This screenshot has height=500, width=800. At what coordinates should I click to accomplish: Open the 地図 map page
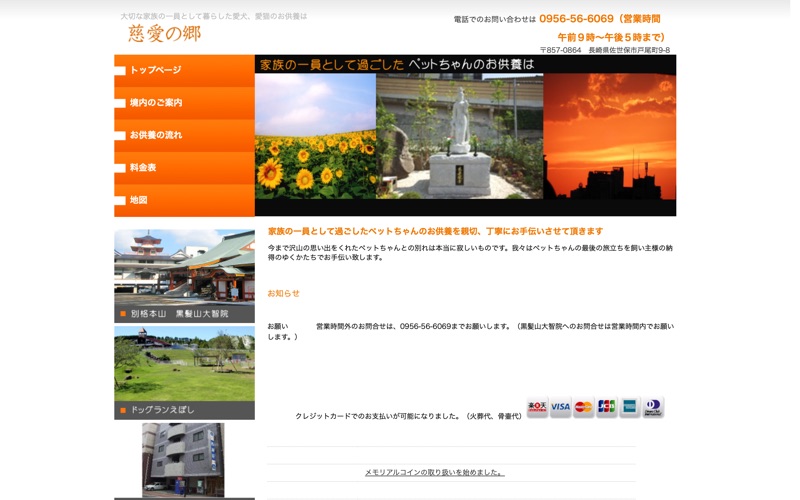pos(184,200)
